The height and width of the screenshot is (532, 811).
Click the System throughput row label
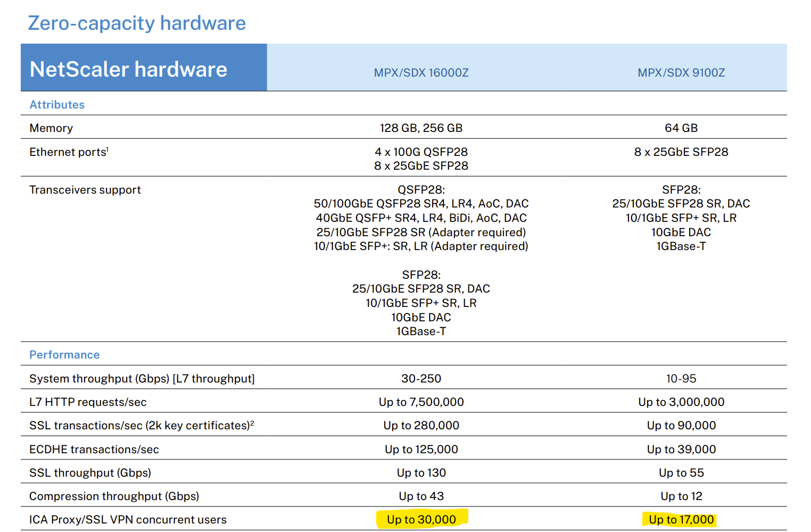pyautogui.click(x=142, y=378)
